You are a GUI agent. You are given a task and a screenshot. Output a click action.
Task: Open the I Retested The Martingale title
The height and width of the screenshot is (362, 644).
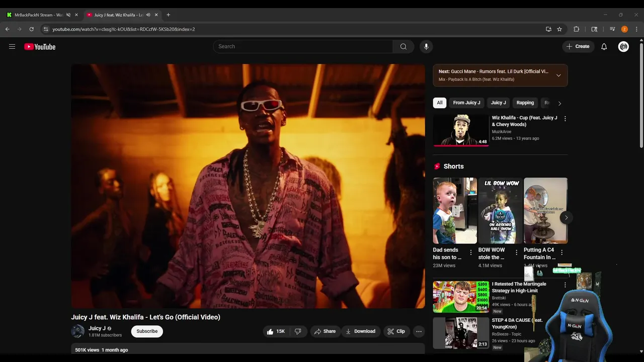519,287
